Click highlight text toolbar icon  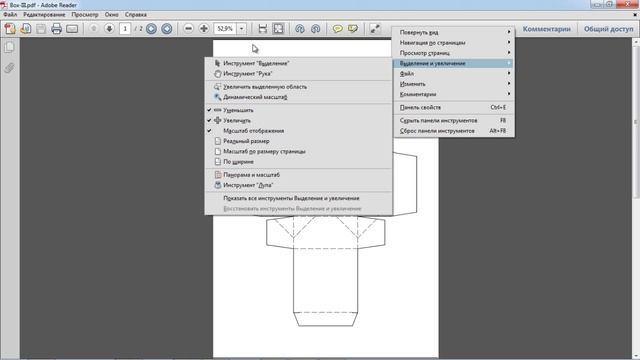point(353,29)
